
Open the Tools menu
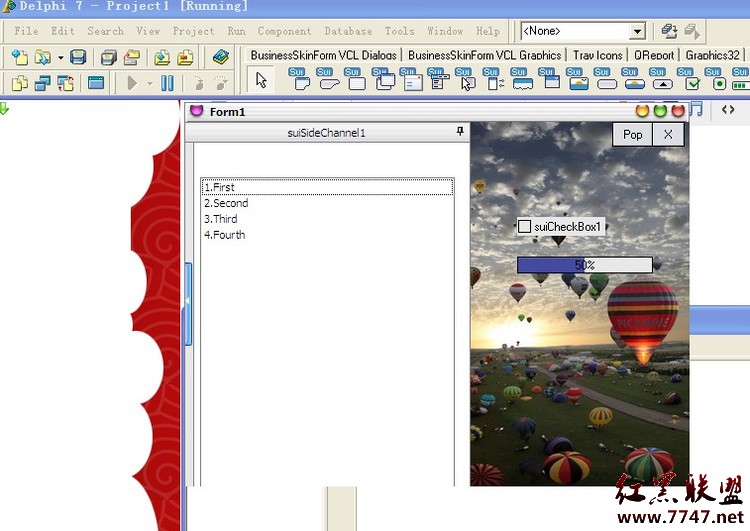click(399, 31)
